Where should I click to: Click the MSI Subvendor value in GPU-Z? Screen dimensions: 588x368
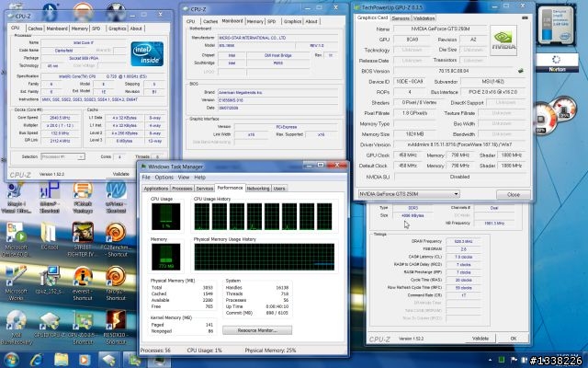click(x=492, y=82)
